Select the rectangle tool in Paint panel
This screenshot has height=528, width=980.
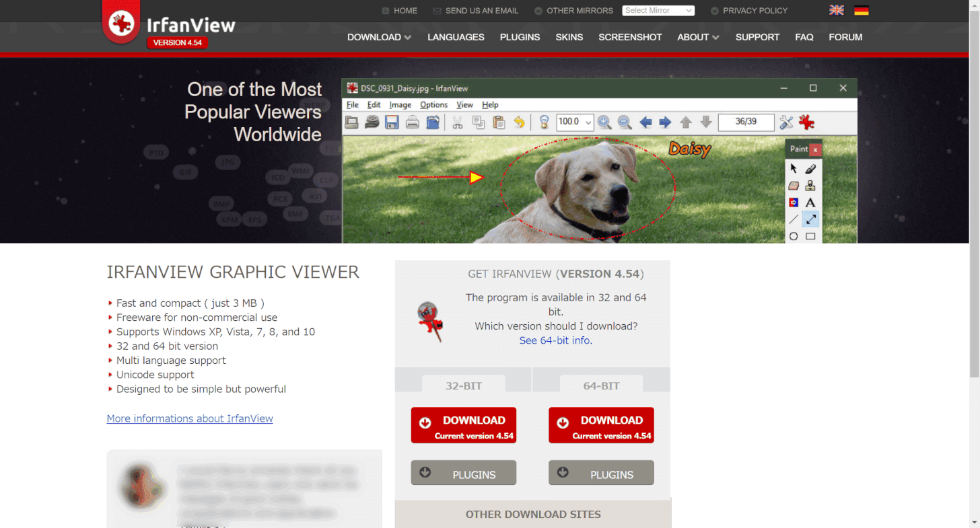click(810, 236)
